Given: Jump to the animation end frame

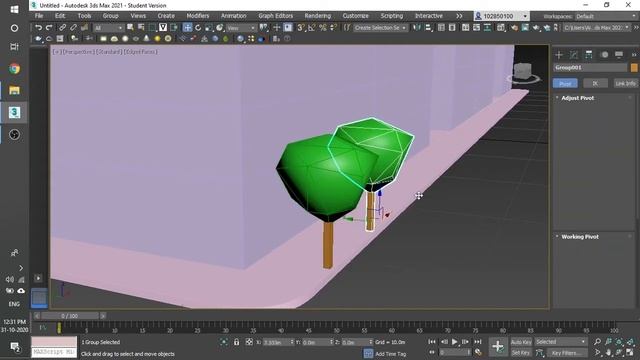Looking at the screenshot, I should tap(478, 342).
